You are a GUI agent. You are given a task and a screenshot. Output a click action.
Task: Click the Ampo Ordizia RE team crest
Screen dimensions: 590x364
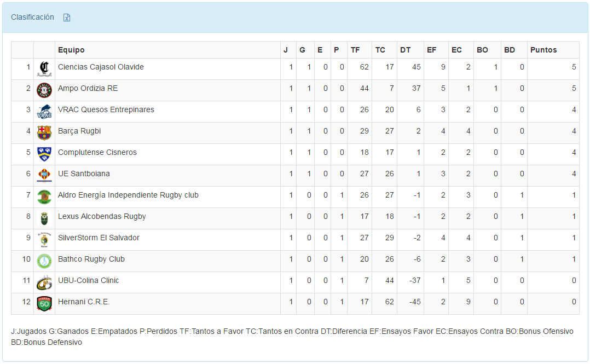tap(44, 90)
